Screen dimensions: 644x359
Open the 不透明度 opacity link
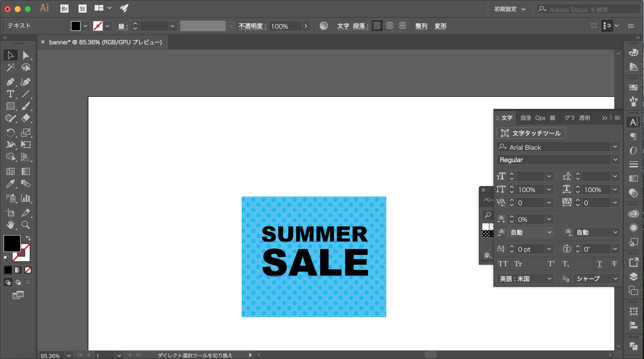click(x=252, y=26)
